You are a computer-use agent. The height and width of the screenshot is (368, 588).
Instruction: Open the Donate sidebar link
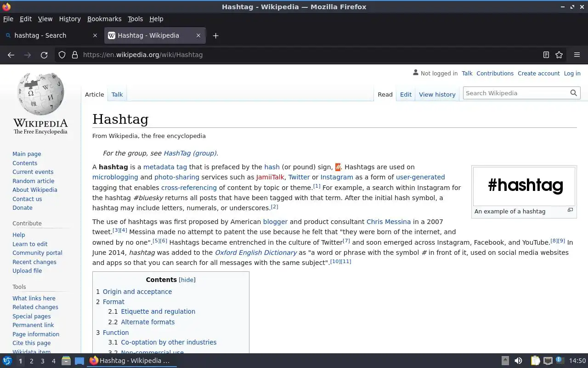23,207
